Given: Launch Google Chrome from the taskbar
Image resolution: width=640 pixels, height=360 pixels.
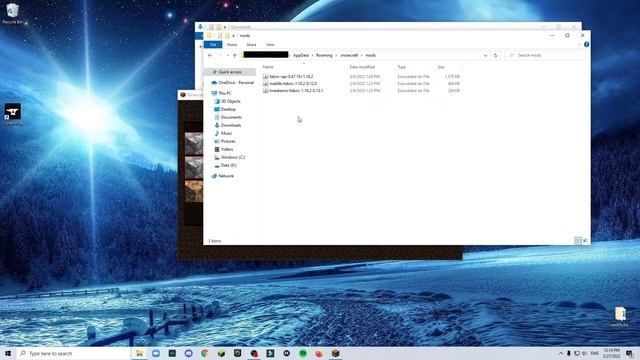Looking at the screenshot, I should click(x=204, y=353).
